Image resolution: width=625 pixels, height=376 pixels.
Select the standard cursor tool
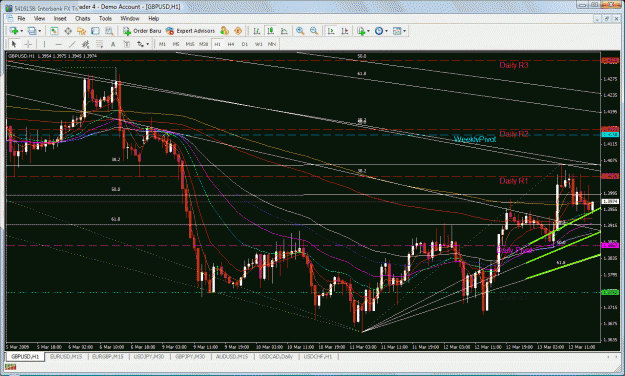(14, 44)
